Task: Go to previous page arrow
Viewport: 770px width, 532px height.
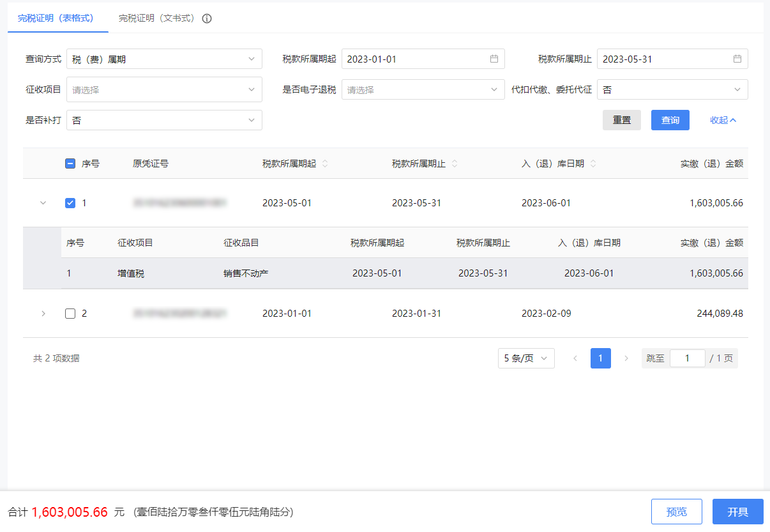Action: tap(575, 358)
